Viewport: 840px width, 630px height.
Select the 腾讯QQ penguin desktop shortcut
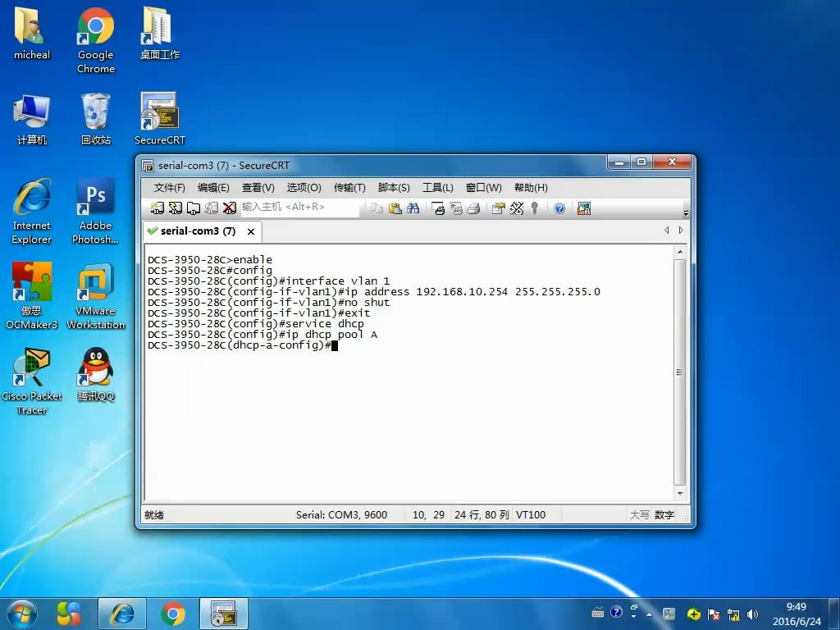tap(96, 374)
